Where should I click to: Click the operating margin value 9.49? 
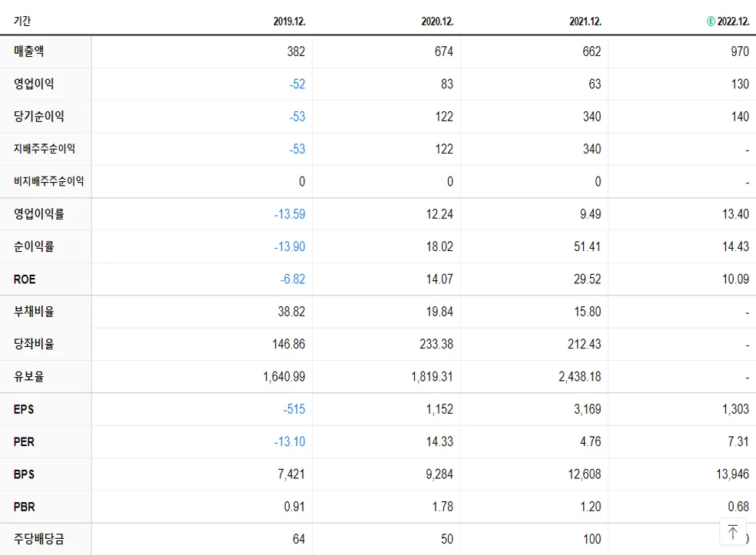[x=591, y=214]
